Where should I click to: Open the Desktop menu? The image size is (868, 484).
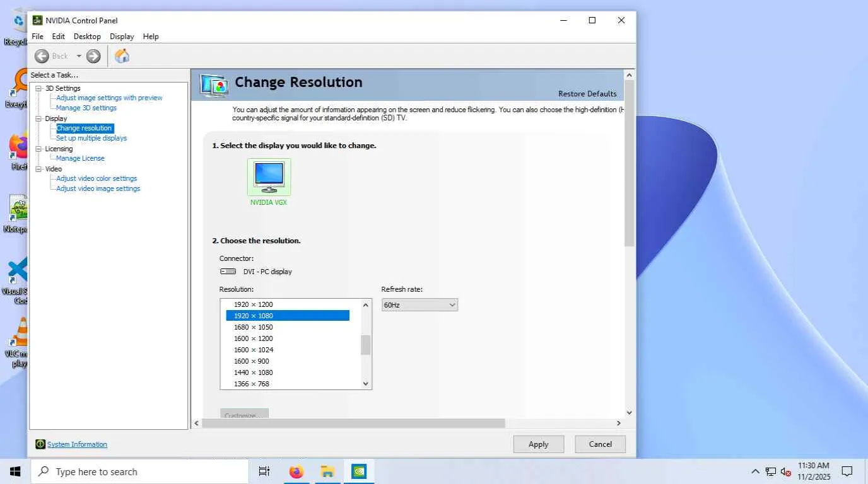[87, 37]
